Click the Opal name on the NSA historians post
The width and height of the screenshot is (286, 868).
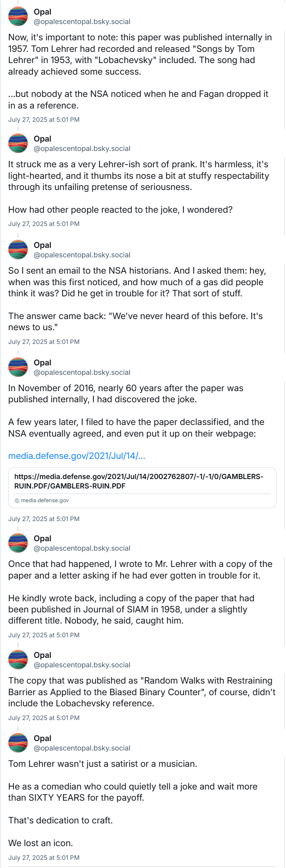pos(43,245)
